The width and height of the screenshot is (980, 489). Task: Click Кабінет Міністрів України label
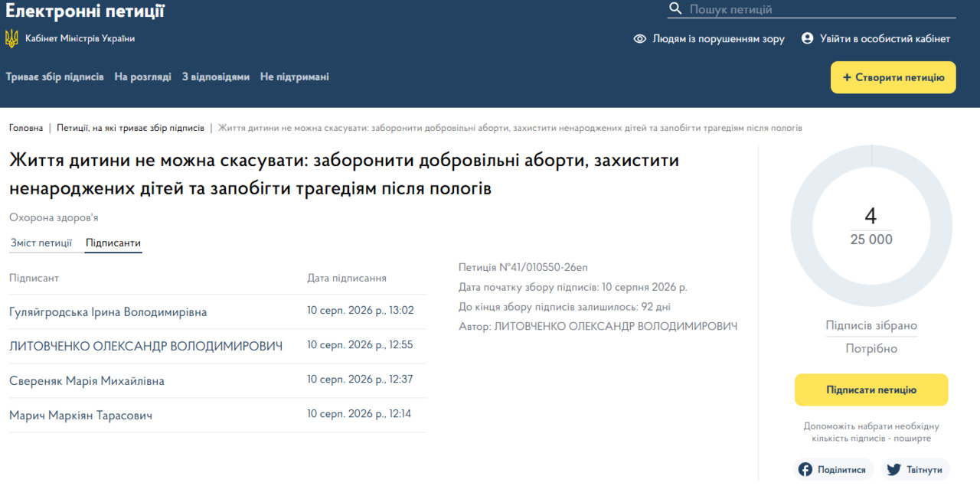pos(80,38)
